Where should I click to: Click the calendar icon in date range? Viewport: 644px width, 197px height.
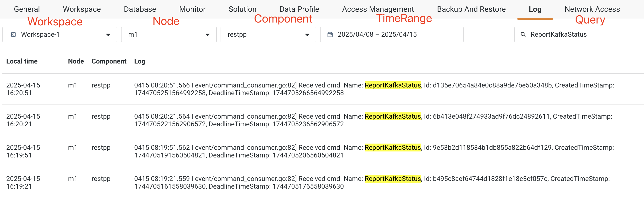[x=330, y=35]
